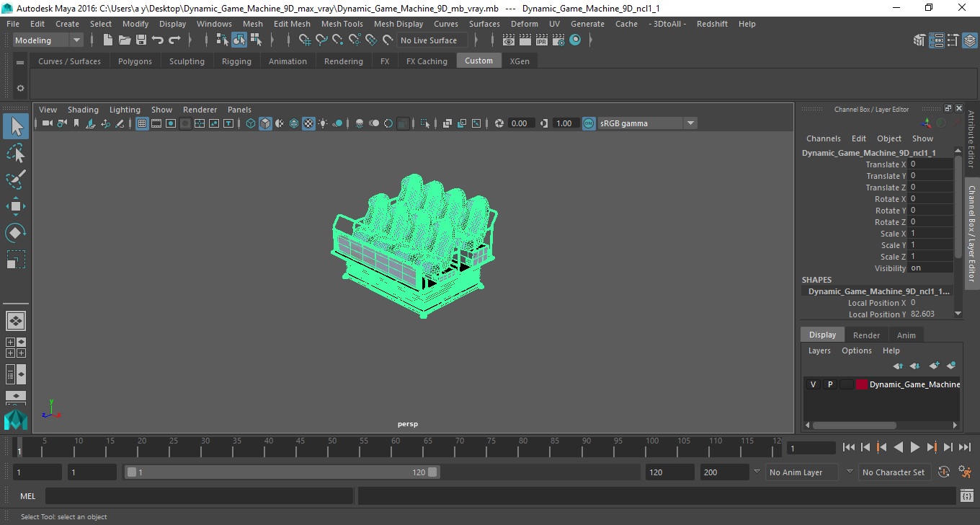Toggle grid display in viewport toolbar
This screenshot has width=980, height=525.
[142, 123]
